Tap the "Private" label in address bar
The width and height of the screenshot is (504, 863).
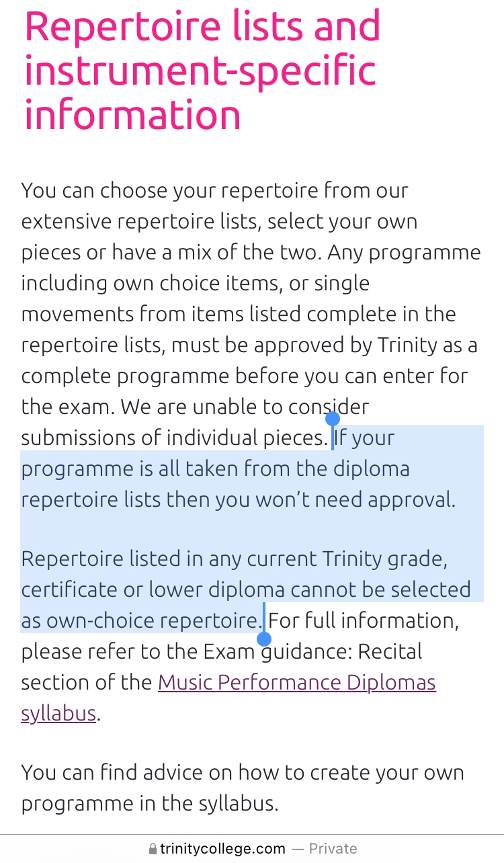pos(333,849)
